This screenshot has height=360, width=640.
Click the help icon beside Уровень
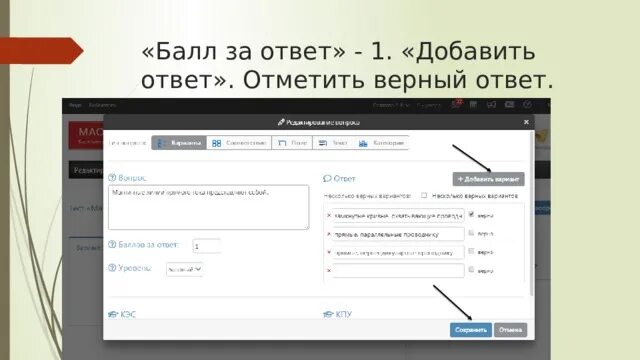pyautogui.click(x=112, y=268)
